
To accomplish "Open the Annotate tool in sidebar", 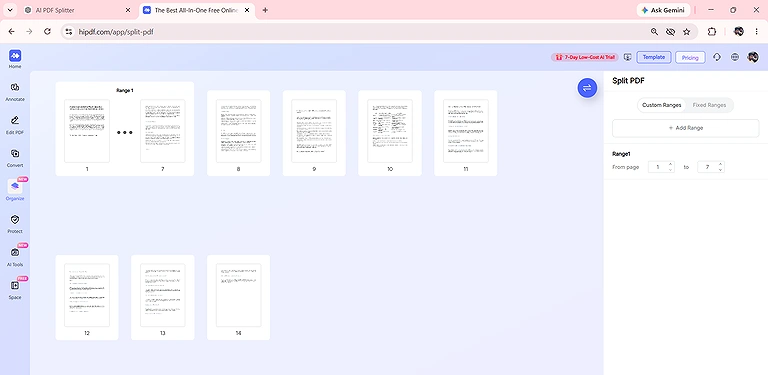I will [x=15, y=92].
